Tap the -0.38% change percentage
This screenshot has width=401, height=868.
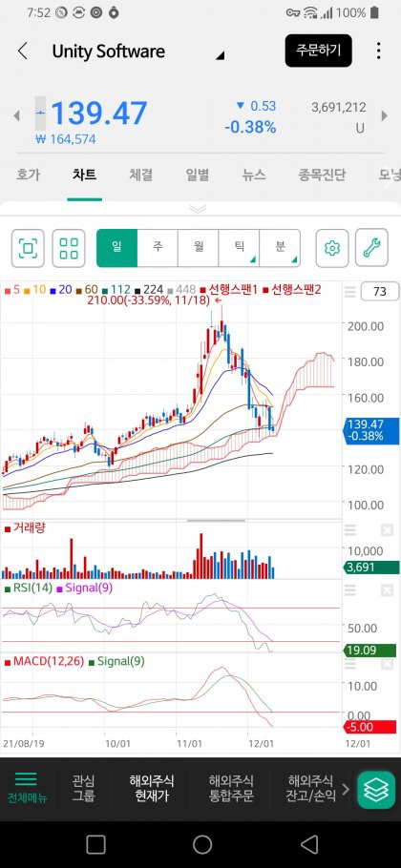[x=250, y=127]
